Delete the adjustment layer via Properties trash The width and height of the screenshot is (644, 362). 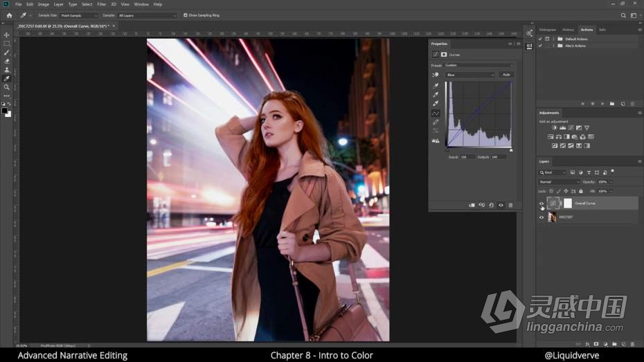coord(510,205)
